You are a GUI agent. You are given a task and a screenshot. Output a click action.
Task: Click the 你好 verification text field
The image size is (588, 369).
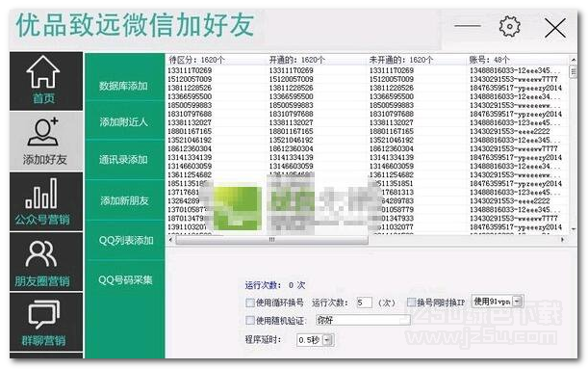[x=363, y=320]
